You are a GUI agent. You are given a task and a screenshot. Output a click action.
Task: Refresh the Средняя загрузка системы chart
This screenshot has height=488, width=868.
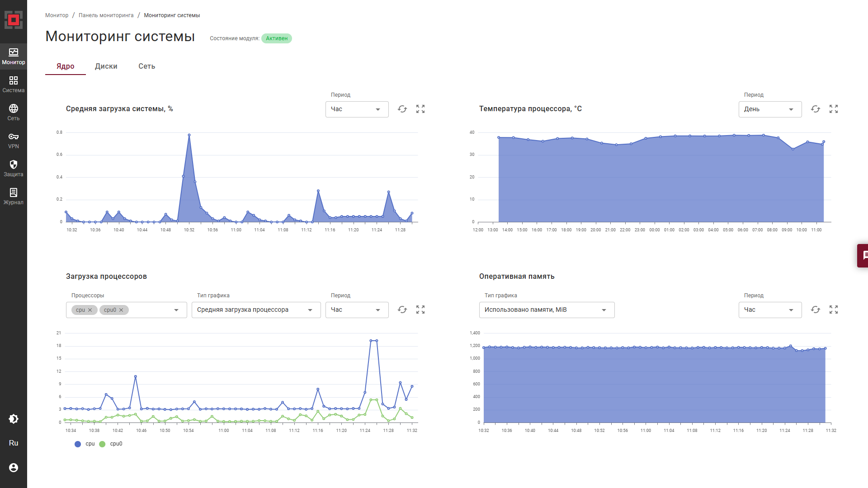pos(402,109)
